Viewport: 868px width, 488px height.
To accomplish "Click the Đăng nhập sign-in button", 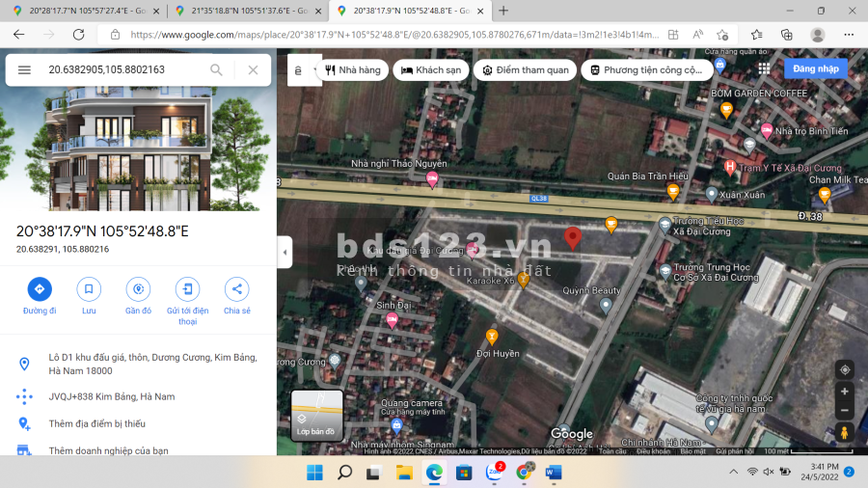I will click(x=815, y=68).
